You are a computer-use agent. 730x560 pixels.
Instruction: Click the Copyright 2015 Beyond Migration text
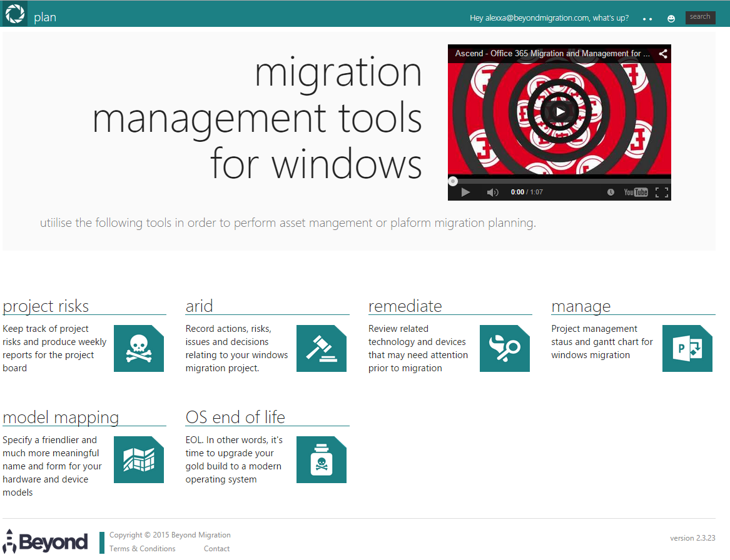(x=170, y=535)
